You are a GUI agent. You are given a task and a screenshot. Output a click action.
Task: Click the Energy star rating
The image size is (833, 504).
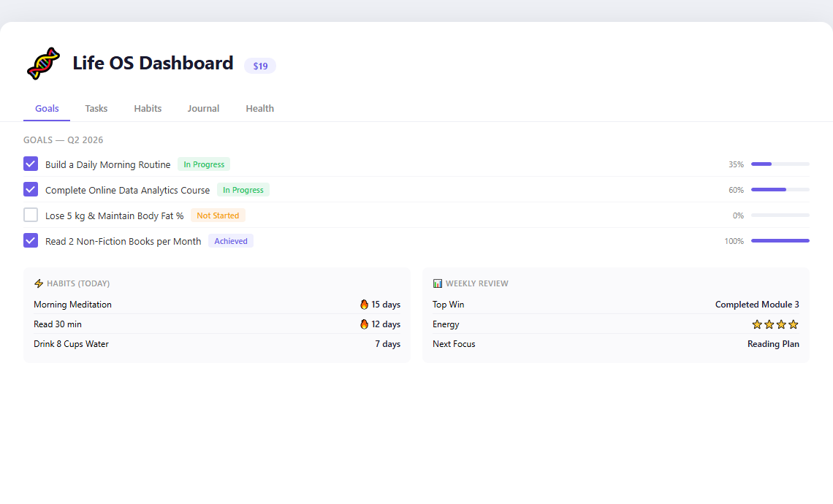[x=775, y=324]
